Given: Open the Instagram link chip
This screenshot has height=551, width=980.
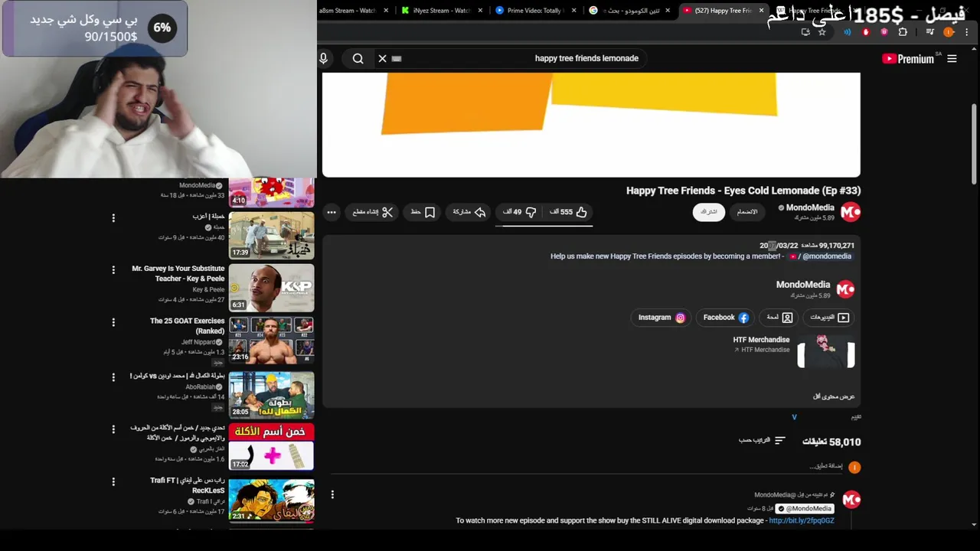Looking at the screenshot, I should (x=661, y=318).
